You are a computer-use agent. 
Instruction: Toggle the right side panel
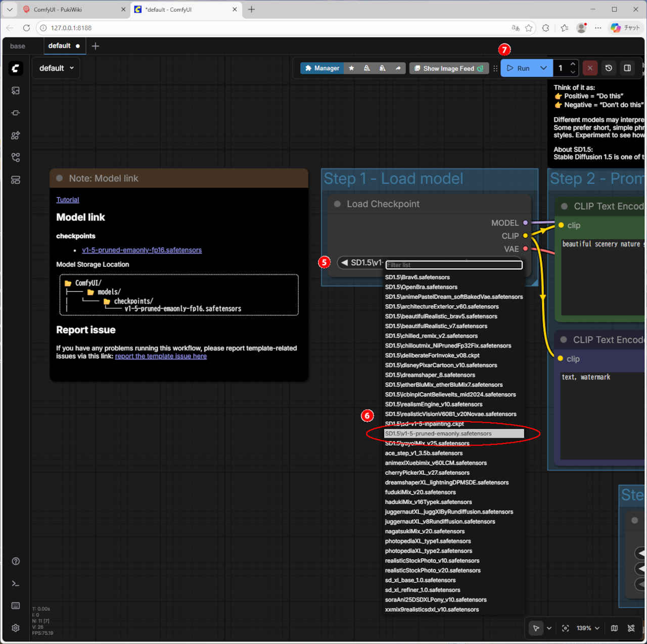[627, 68]
